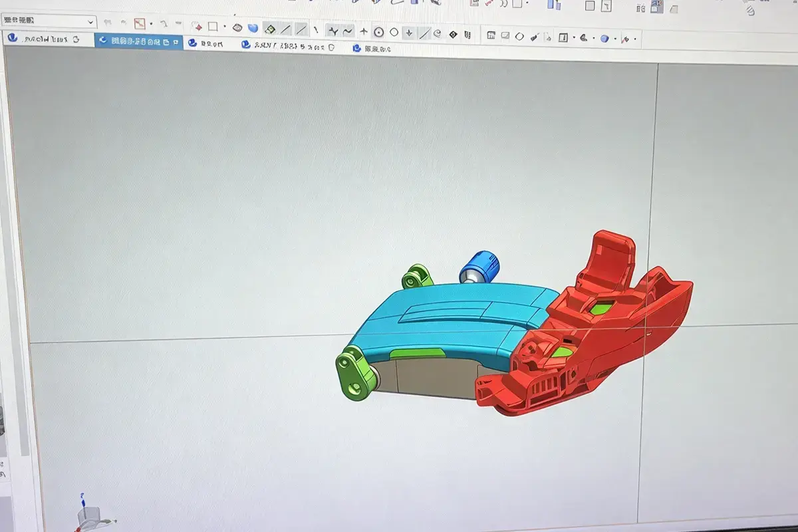Click the green-highlighted diamond snap icon
This screenshot has height=532, width=798.
point(270,29)
